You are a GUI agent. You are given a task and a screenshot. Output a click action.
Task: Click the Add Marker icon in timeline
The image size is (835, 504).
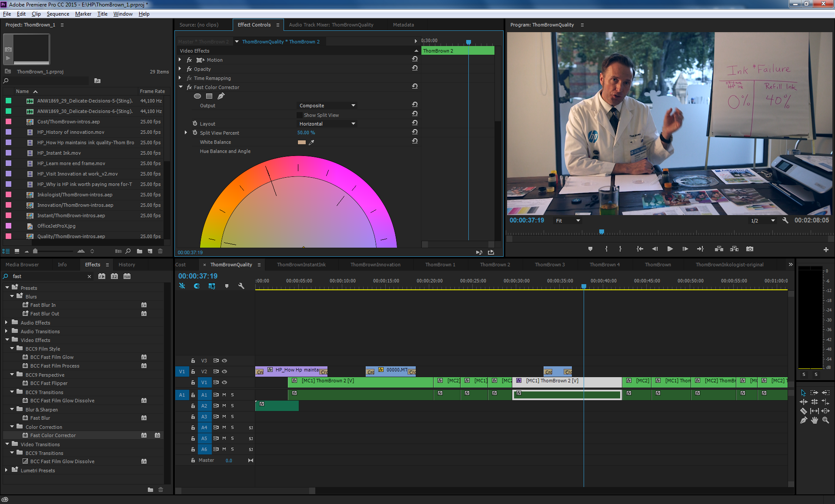click(x=227, y=287)
